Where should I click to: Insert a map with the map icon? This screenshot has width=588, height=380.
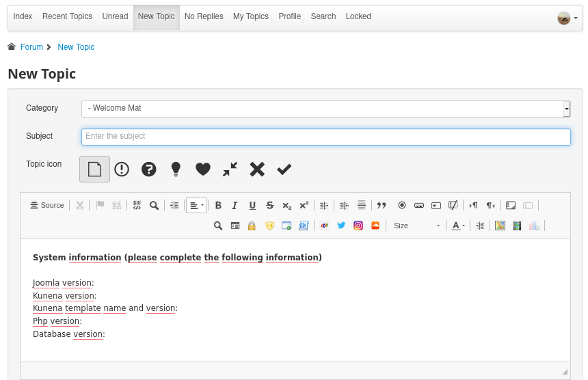[x=500, y=226]
